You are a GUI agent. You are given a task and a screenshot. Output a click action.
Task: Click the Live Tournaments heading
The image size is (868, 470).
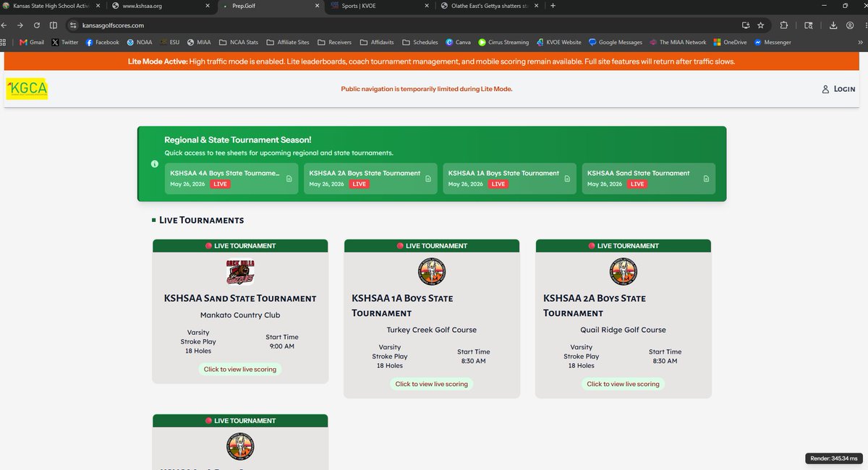(x=201, y=220)
